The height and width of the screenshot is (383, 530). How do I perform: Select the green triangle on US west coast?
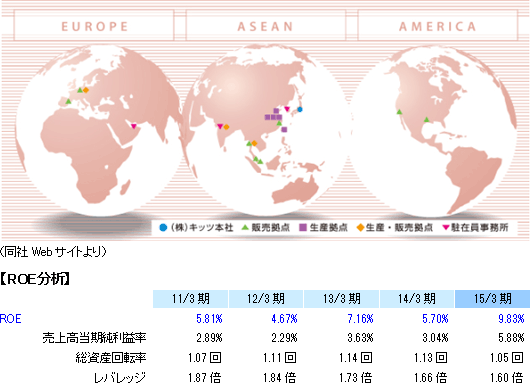[x=400, y=112]
